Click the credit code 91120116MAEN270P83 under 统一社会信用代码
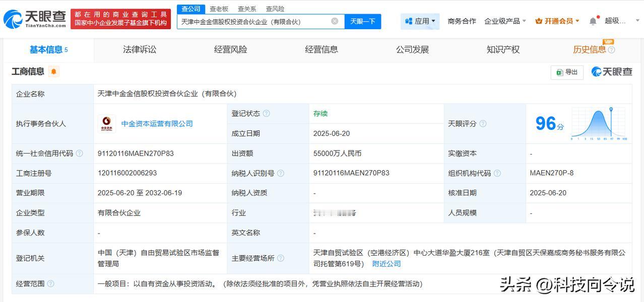The height and width of the screenshot is (302, 644). (136, 154)
